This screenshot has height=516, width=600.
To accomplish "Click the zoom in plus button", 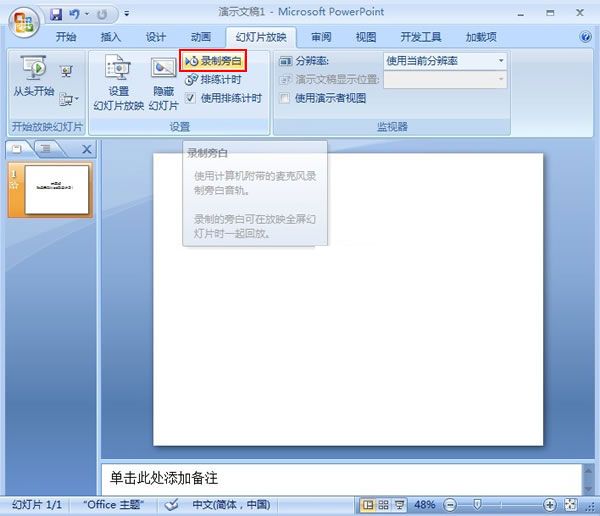I will (550, 505).
